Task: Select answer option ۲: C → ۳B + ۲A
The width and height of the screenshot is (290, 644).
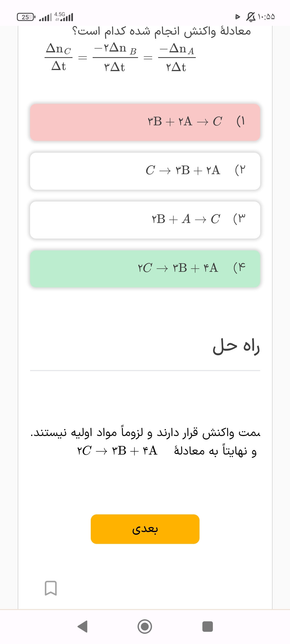Action: 145,171
